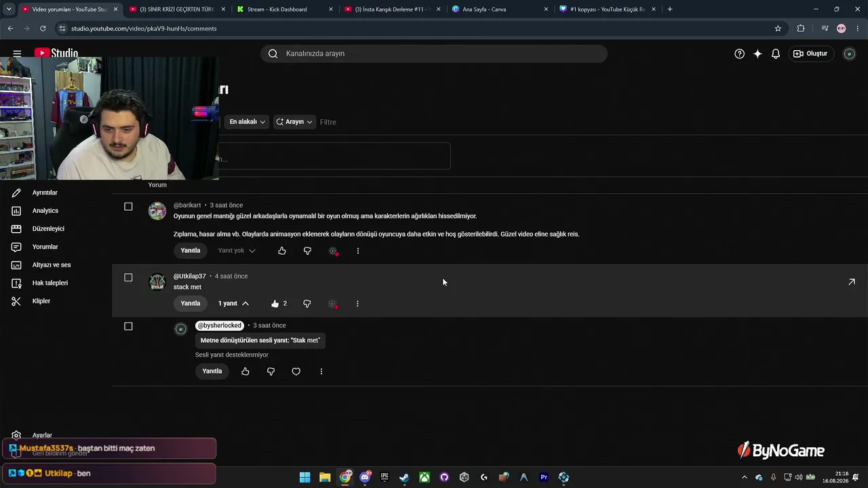
Task: Open the channel account avatar menu
Action: click(x=849, y=54)
